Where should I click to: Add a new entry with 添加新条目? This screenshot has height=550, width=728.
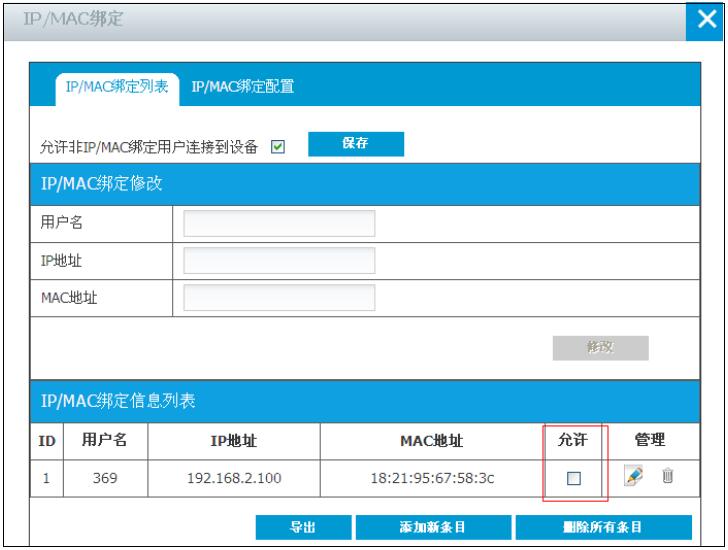click(432, 528)
